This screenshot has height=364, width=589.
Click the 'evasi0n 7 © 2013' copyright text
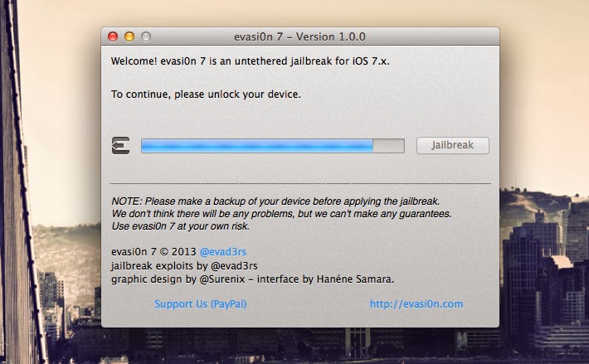coord(153,252)
